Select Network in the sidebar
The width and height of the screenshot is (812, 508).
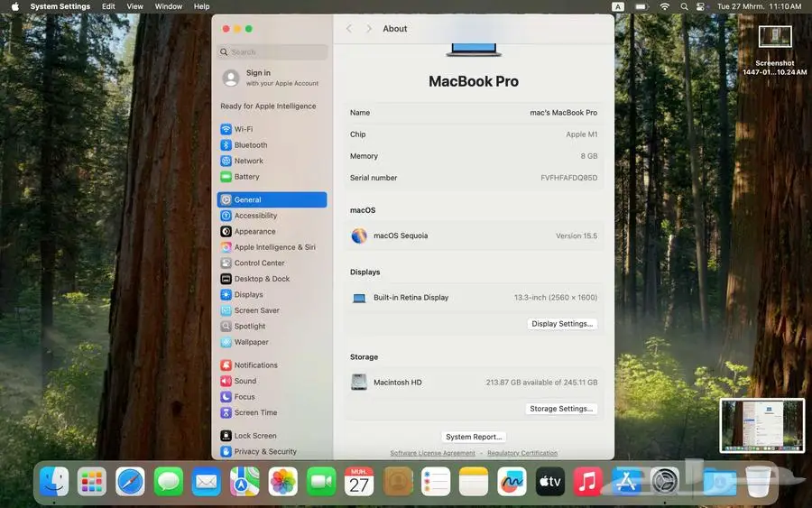pos(272,161)
